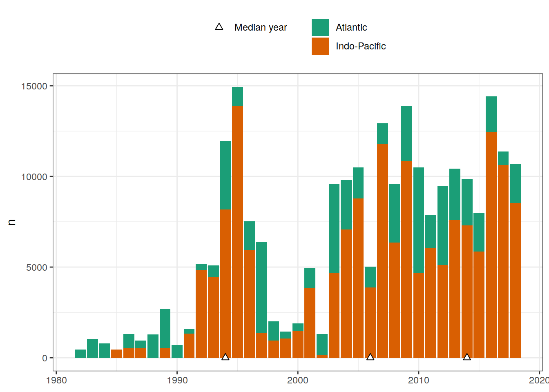
Task: Click the 2010 x-axis tick label
Action: [x=418, y=381]
